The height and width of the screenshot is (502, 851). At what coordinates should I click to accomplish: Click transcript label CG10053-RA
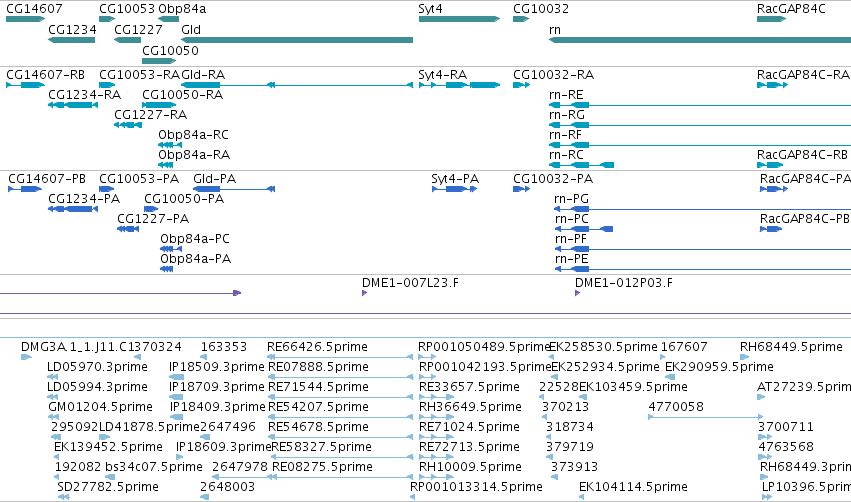[x=139, y=74]
